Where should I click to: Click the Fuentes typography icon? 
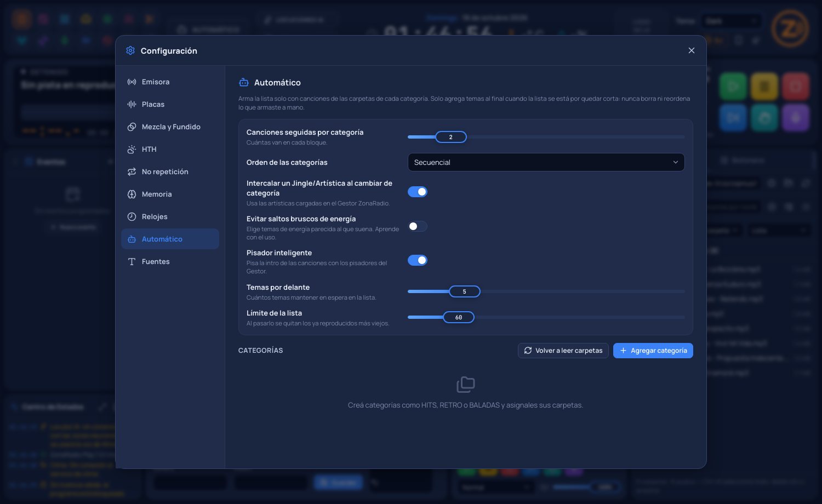(132, 261)
